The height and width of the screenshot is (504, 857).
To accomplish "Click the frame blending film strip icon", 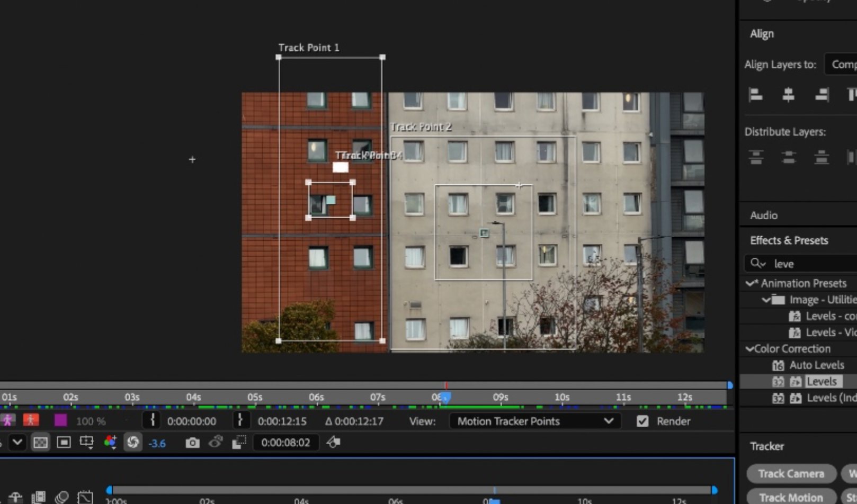I will point(39,498).
